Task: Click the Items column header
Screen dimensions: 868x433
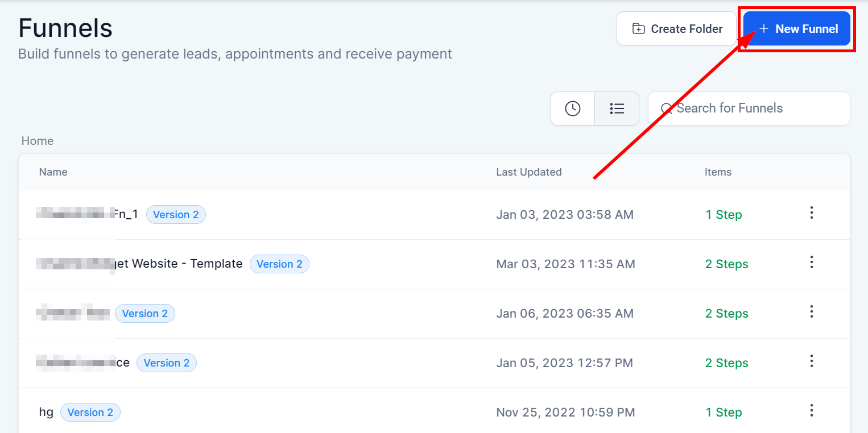Action: click(x=718, y=172)
